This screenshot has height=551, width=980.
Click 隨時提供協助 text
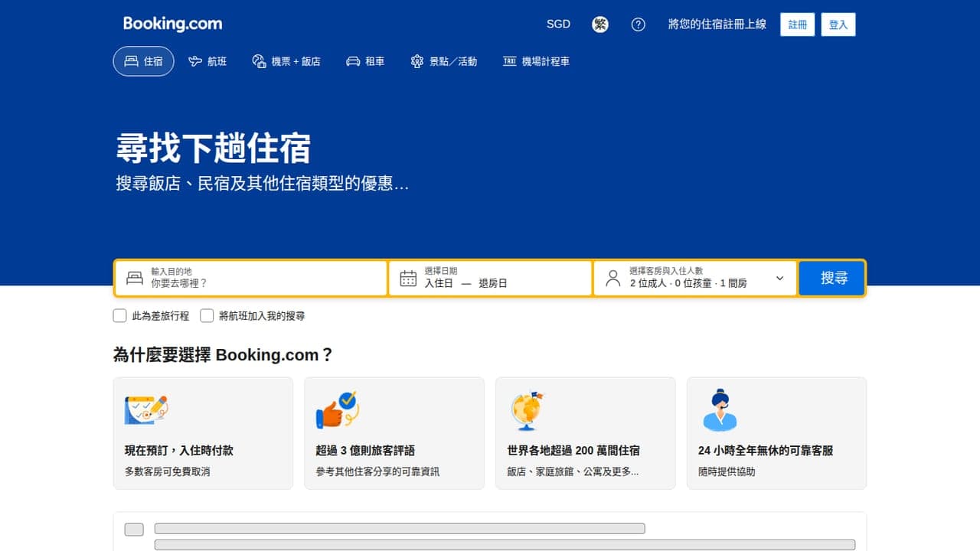pyautogui.click(x=727, y=471)
